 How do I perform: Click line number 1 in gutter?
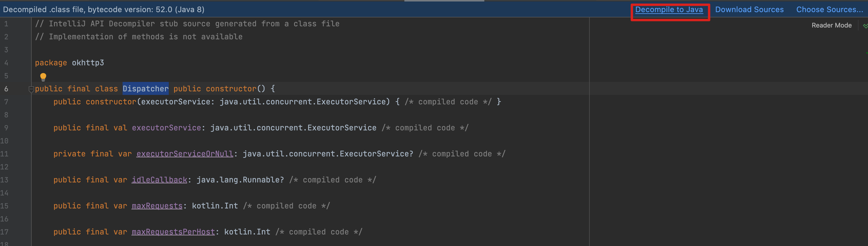6,24
